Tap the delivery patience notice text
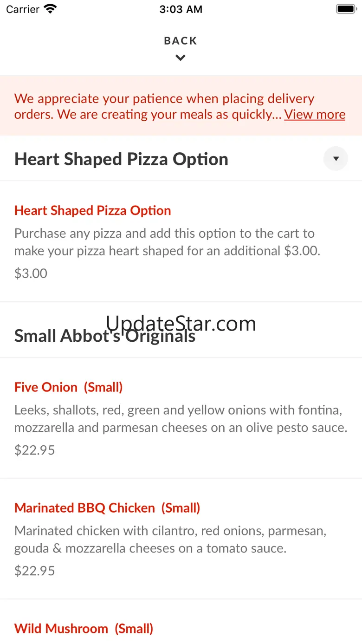The image size is (362, 644). pyautogui.click(x=149, y=106)
